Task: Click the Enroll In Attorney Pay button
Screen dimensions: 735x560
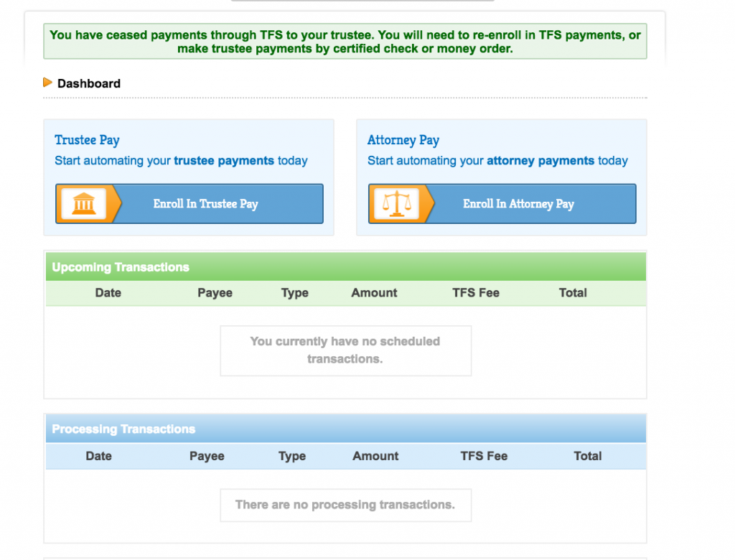Action: (518, 204)
